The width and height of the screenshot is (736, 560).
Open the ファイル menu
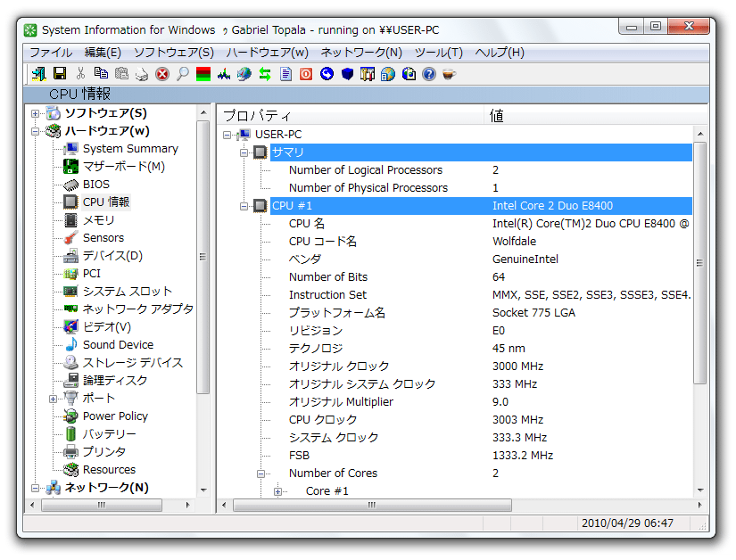[x=51, y=53]
